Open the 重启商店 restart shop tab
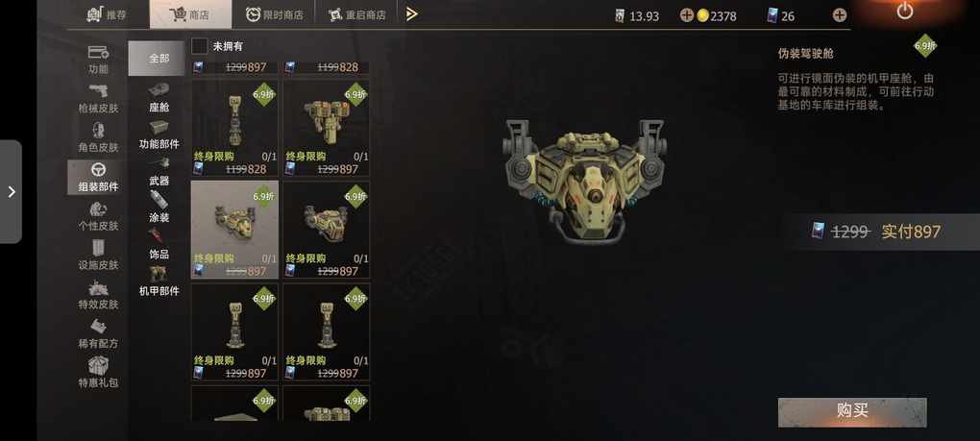 [356, 14]
